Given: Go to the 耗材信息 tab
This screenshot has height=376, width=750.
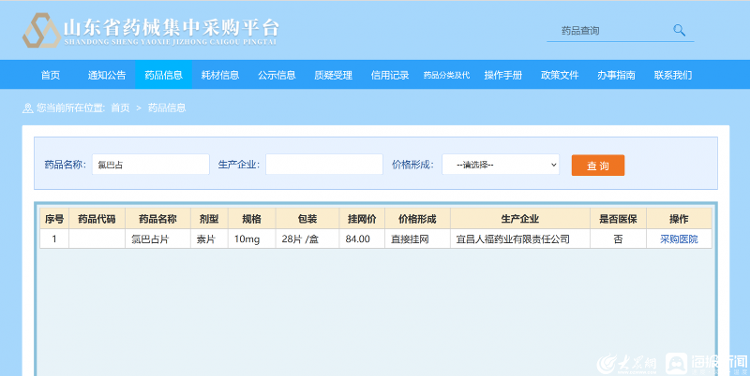Looking at the screenshot, I should point(220,75).
